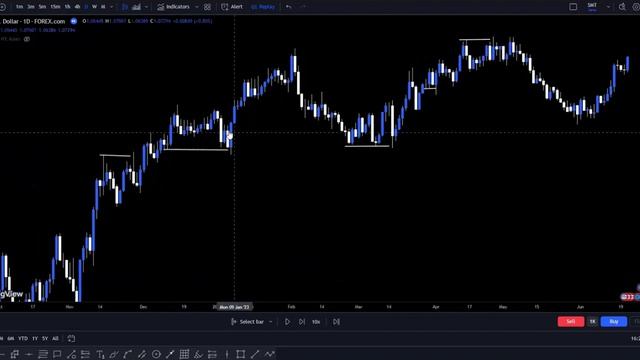
Task: Open the go-to-date calendar icon
Action: (x=71, y=338)
